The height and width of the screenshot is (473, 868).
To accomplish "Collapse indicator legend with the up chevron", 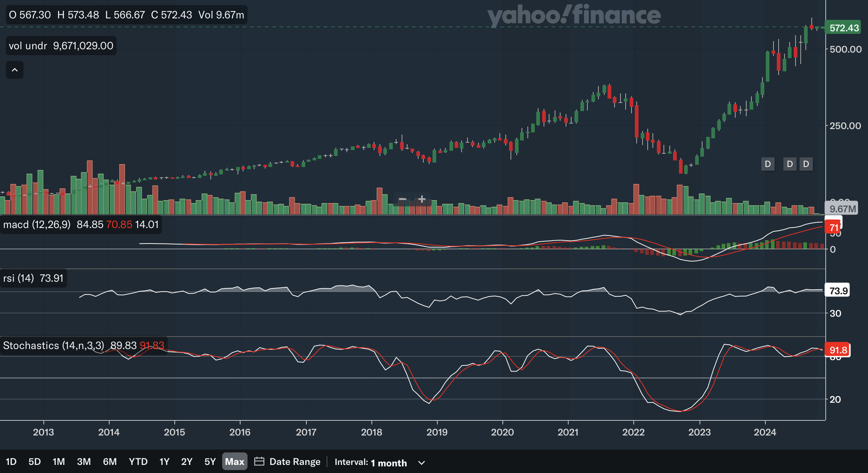I will click(x=15, y=70).
